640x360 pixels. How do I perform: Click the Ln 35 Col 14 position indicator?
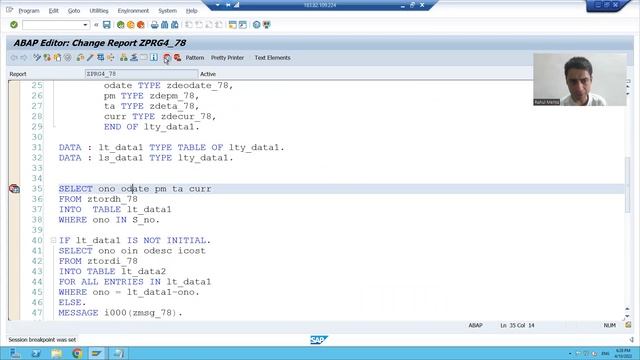(517, 325)
